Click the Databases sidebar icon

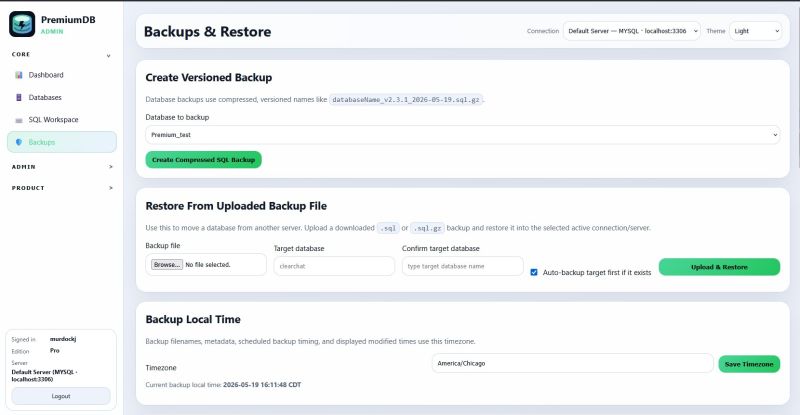coord(19,97)
